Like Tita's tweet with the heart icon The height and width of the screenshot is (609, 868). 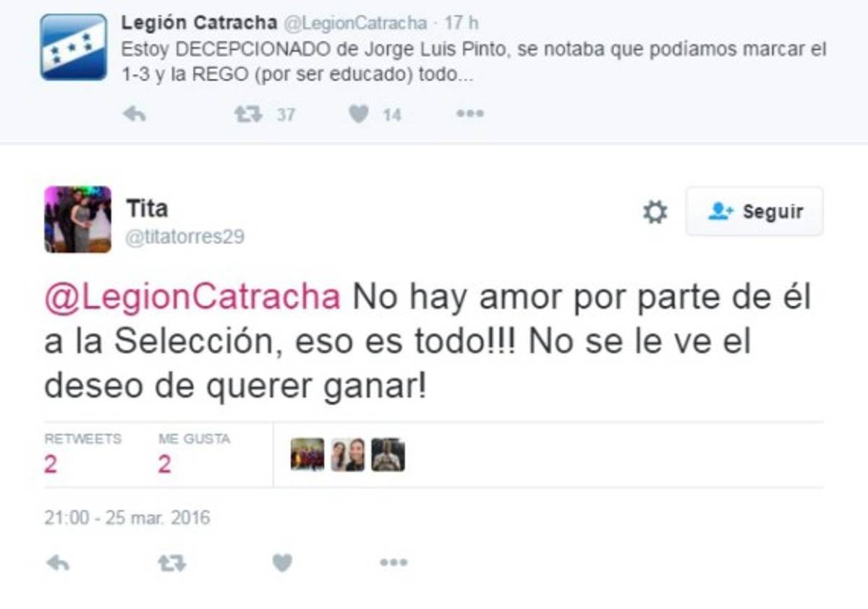click(x=282, y=563)
